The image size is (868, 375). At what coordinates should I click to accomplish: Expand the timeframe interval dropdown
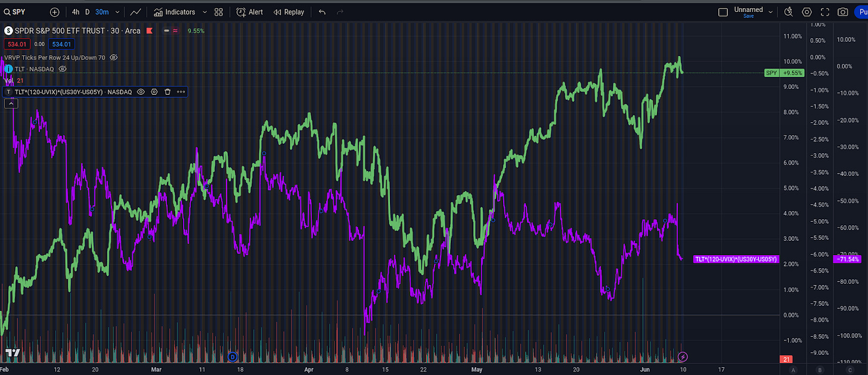point(117,12)
